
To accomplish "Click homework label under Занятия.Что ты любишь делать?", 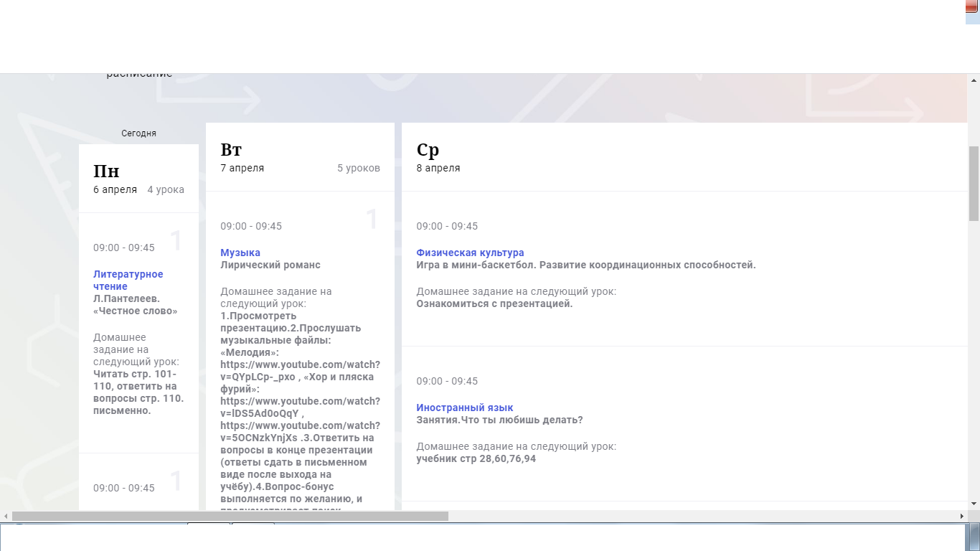I will (x=517, y=446).
